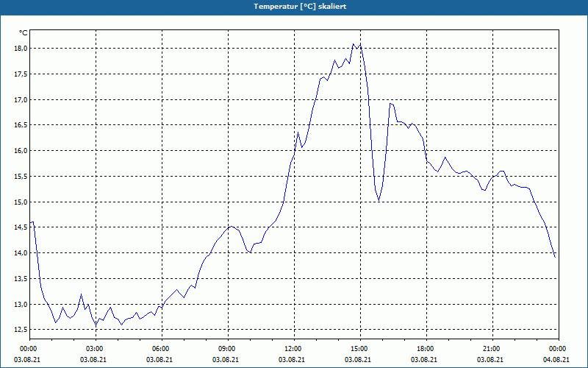The image size is (588, 368).
Task: Click the 15,0 y-axis label
Action: (x=21, y=202)
